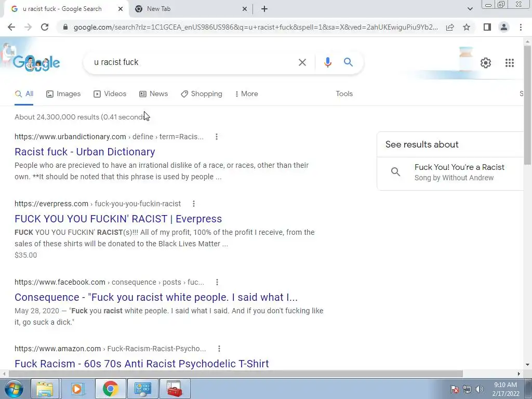Open the Consequence Facebook result link
This screenshot has width=532, height=399.
tap(156, 297)
